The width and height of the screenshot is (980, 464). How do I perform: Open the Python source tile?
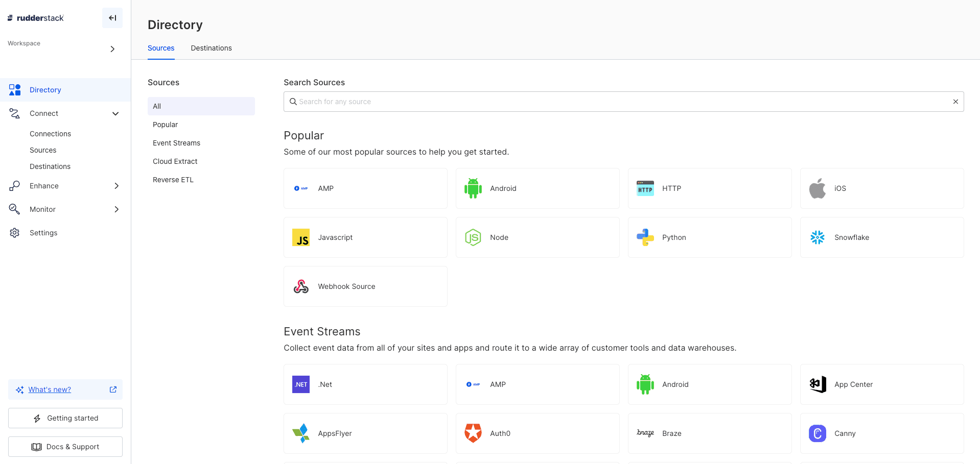click(709, 237)
